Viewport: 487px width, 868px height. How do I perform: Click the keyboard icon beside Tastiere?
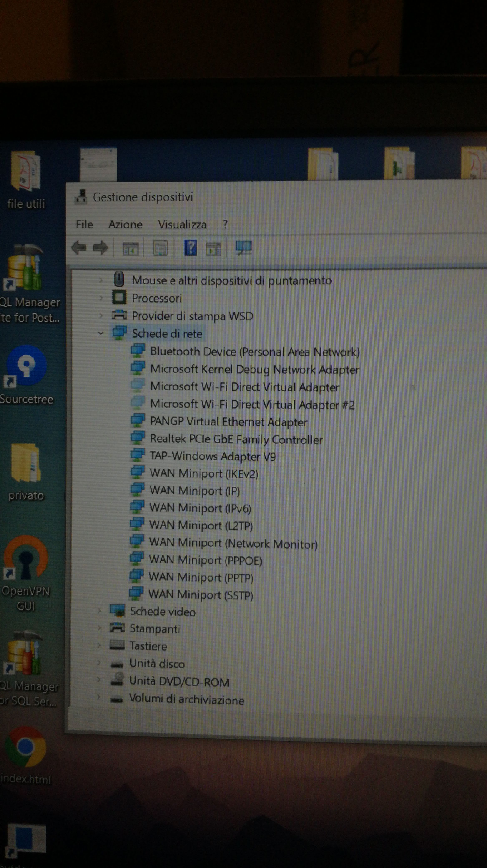click(x=117, y=645)
